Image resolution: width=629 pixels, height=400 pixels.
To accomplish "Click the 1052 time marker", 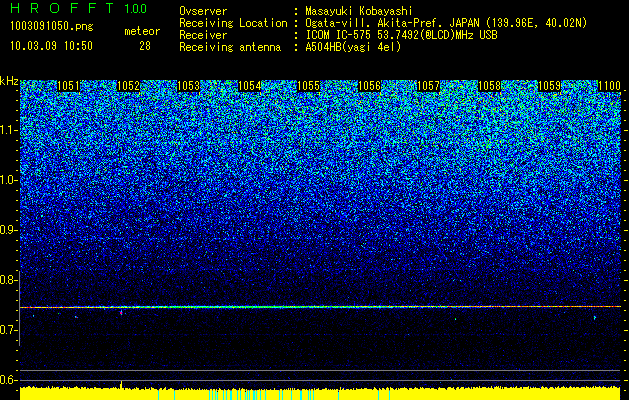I will pyautogui.click(x=128, y=86).
